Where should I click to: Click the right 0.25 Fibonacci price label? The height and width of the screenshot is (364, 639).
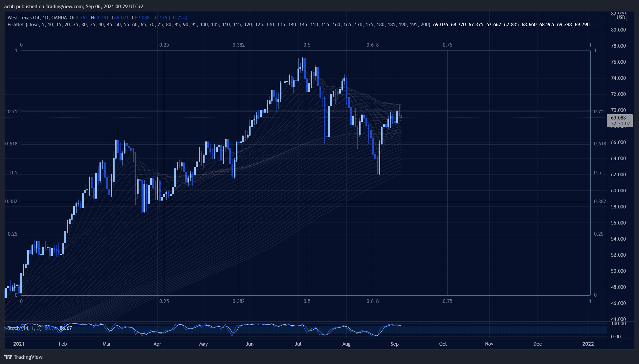599,234
